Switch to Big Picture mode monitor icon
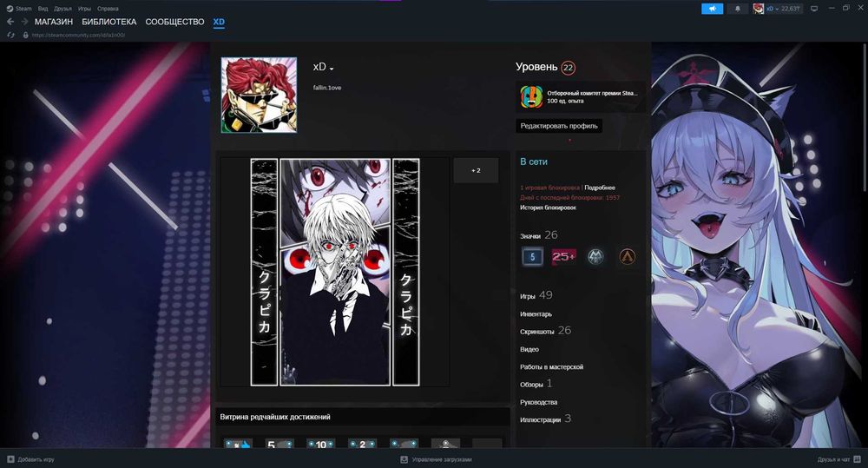The width and height of the screenshot is (868, 468). (814, 9)
